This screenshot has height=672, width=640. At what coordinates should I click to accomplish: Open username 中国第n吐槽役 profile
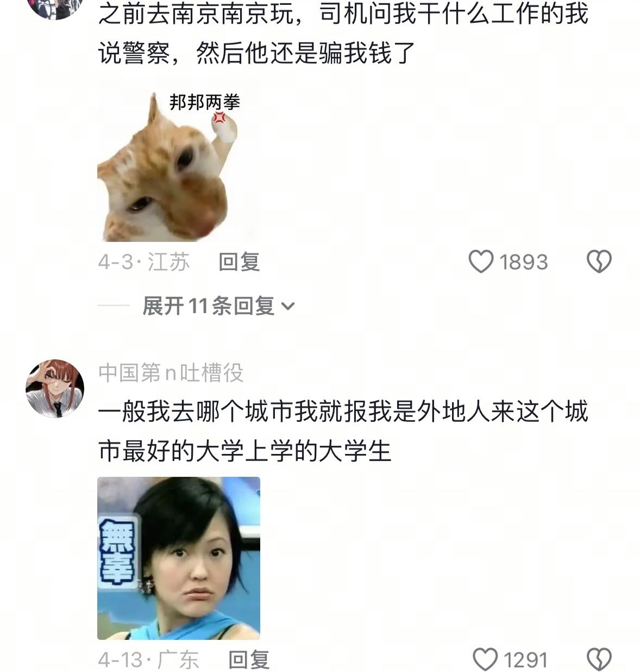click(x=171, y=373)
